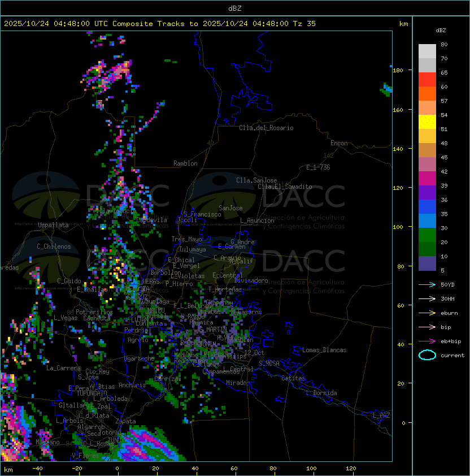This screenshot has height=476, width=470.
Task: Select the pink bip arrow symbol
Action: pyautogui.click(x=427, y=327)
